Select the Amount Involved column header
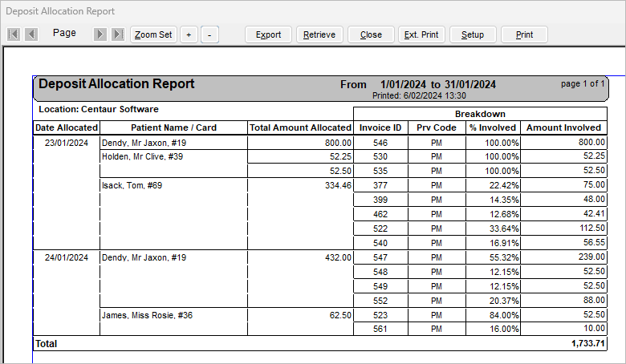The width and height of the screenshot is (626, 364). 563,127
